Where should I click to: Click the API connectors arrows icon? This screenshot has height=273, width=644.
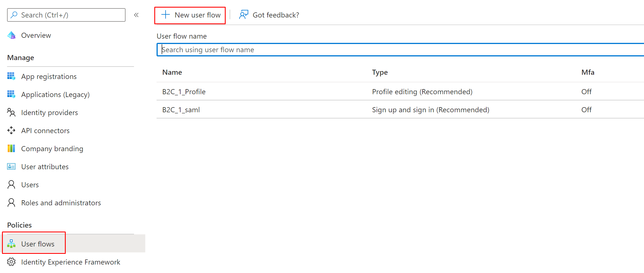11,130
